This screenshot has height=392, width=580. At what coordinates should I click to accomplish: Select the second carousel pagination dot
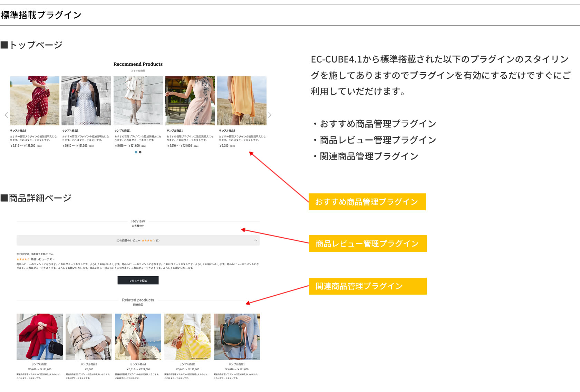(140, 152)
